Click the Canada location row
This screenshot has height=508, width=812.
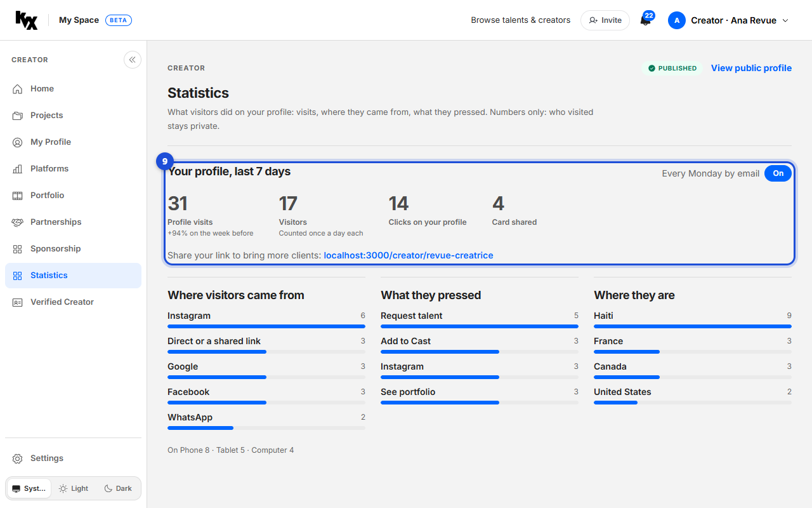tap(693, 371)
